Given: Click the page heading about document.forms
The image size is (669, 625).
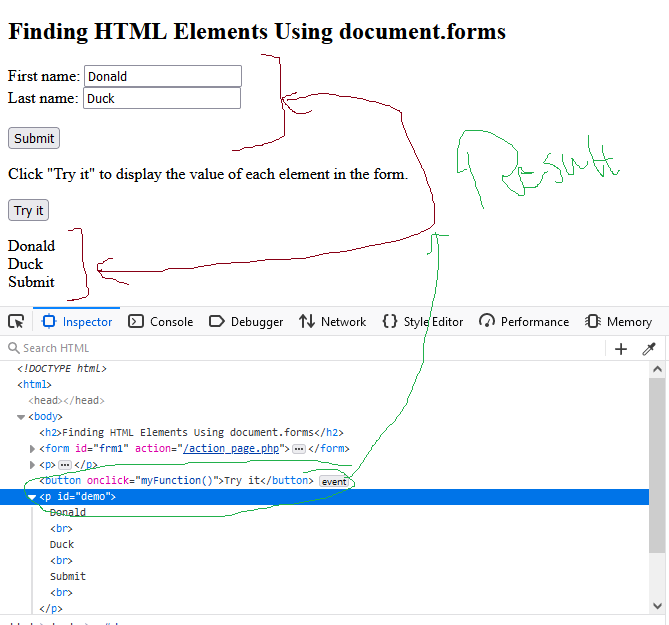Looking at the screenshot, I should point(257,32).
